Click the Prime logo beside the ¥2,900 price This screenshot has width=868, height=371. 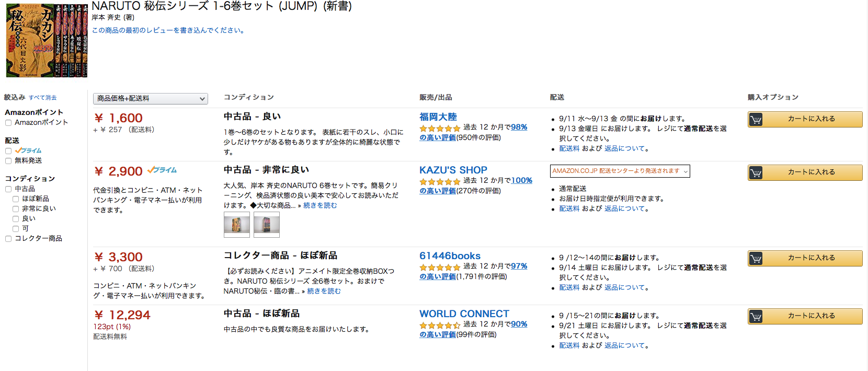click(162, 170)
